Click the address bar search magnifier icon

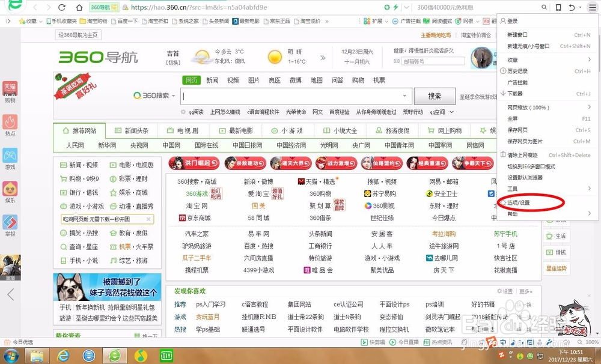click(x=544, y=7)
